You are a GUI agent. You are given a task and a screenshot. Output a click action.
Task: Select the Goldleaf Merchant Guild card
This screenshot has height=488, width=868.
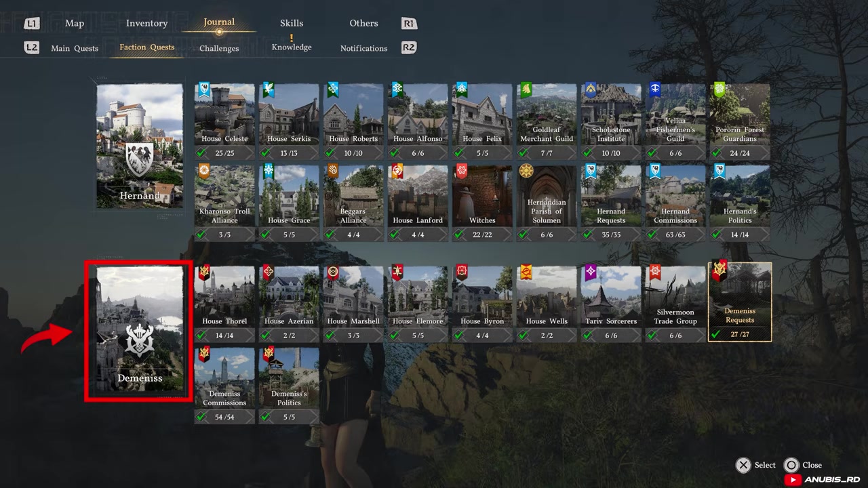[x=547, y=121]
